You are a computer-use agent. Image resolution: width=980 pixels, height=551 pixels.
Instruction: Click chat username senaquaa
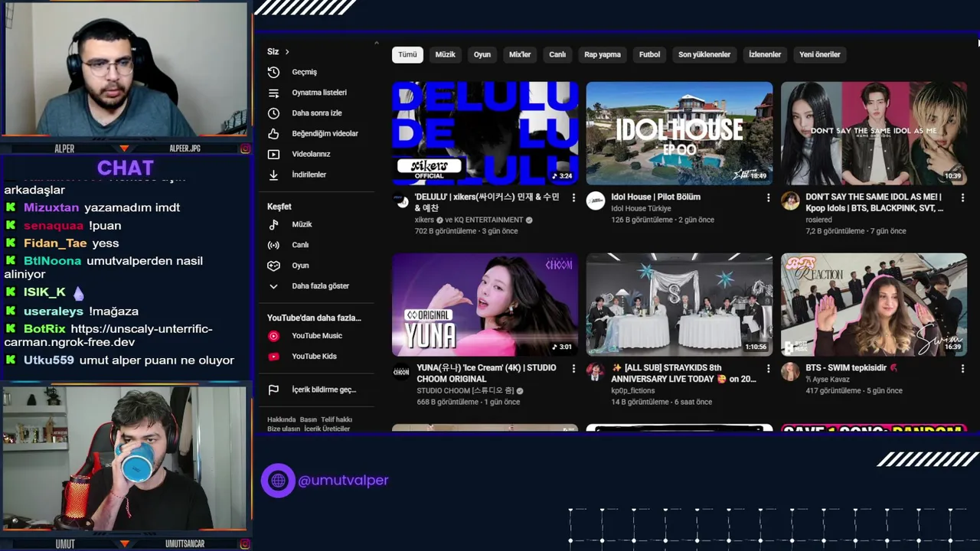(x=54, y=226)
